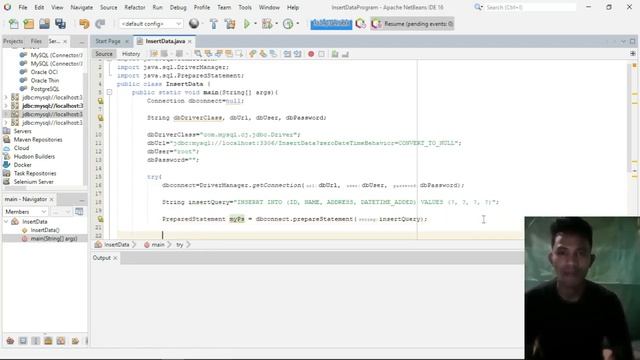The width and height of the screenshot is (640, 360).
Task: Click the Save All toolbar icon
Action: pos(60,24)
